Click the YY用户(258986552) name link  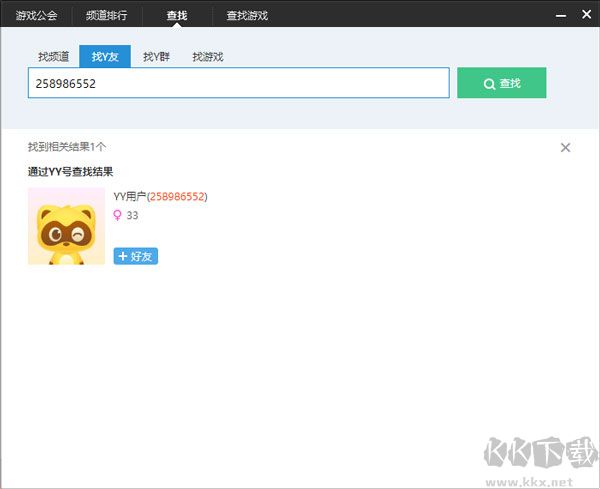pyautogui.click(x=160, y=196)
